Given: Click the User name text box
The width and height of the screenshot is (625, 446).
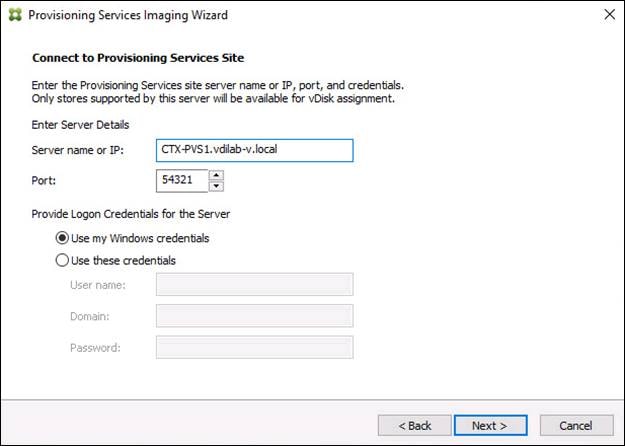Looking at the screenshot, I should coord(255,285).
